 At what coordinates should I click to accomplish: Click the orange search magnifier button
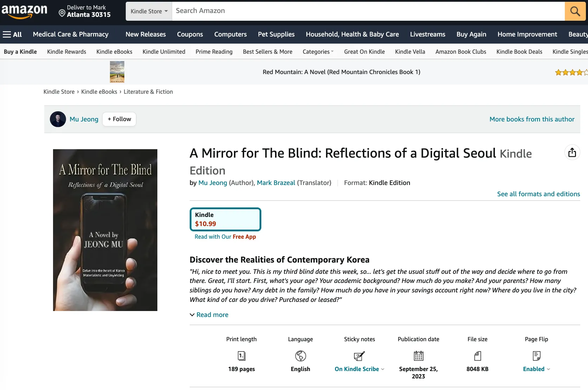[x=575, y=11]
